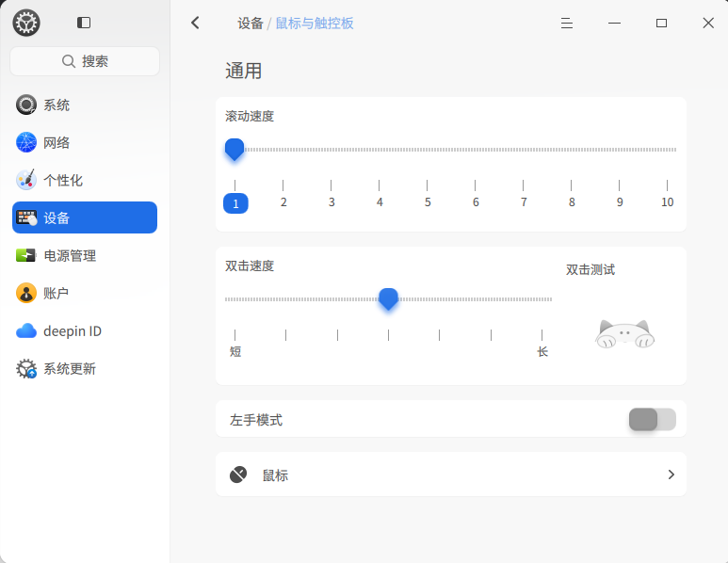Click the 滚动速度 slider handle
This screenshot has width=728, height=563.
coord(235,149)
